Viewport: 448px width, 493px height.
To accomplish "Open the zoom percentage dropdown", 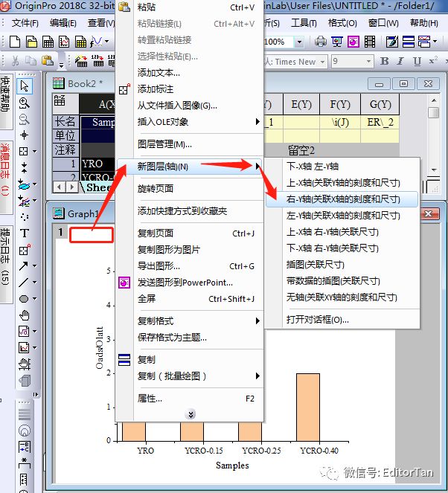I will click(299, 42).
